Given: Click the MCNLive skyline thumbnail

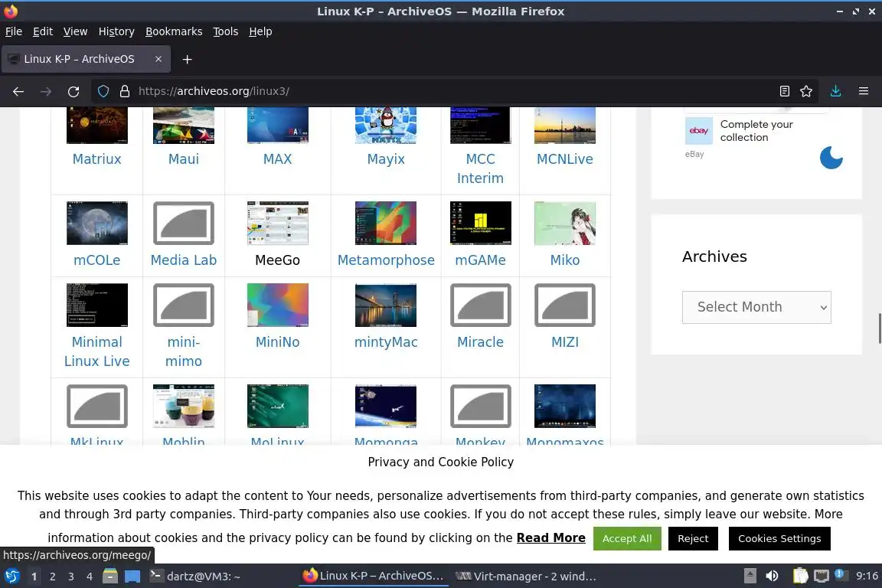Looking at the screenshot, I should point(565,126).
